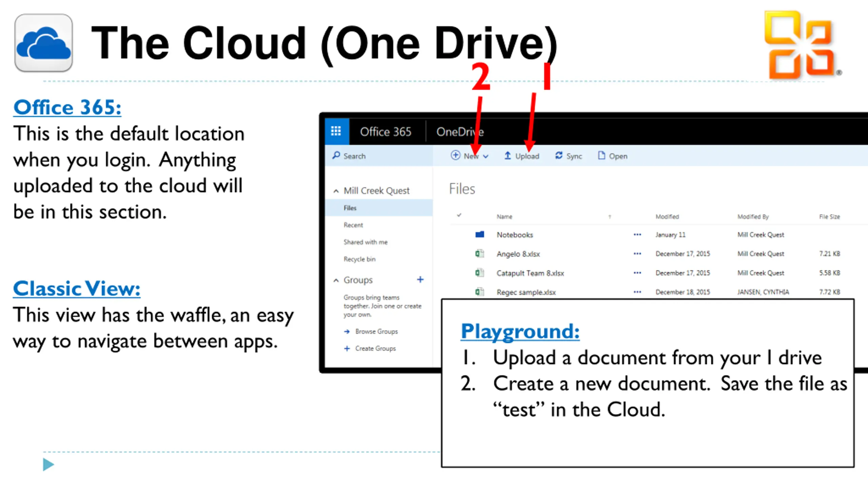Viewport: 868px width, 488px height.
Task: Click the Catapult Team 8.xlsx Excel icon
Action: pyautogui.click(x=479, y=273)
